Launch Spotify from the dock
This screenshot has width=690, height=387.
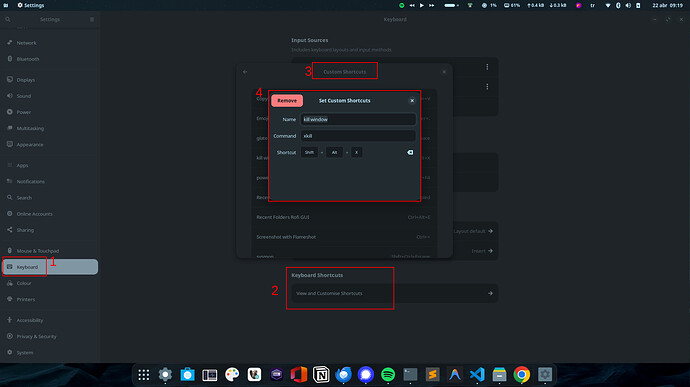click(x=388, y=375)
